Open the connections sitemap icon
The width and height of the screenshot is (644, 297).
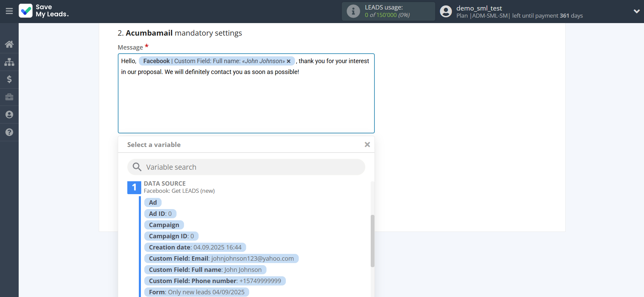(9, 62)
